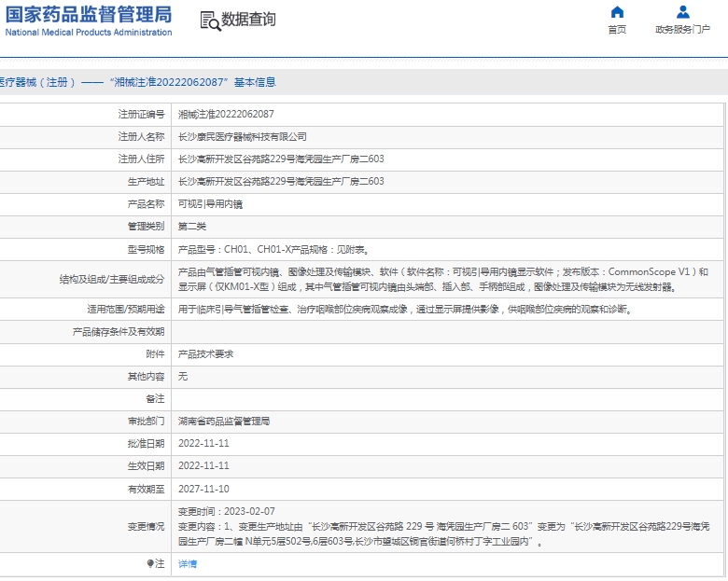Select the company name 长沙康民医疗器械科技有限公司
The width and height of the screenshot is (728, 581).
pos(243,136)
